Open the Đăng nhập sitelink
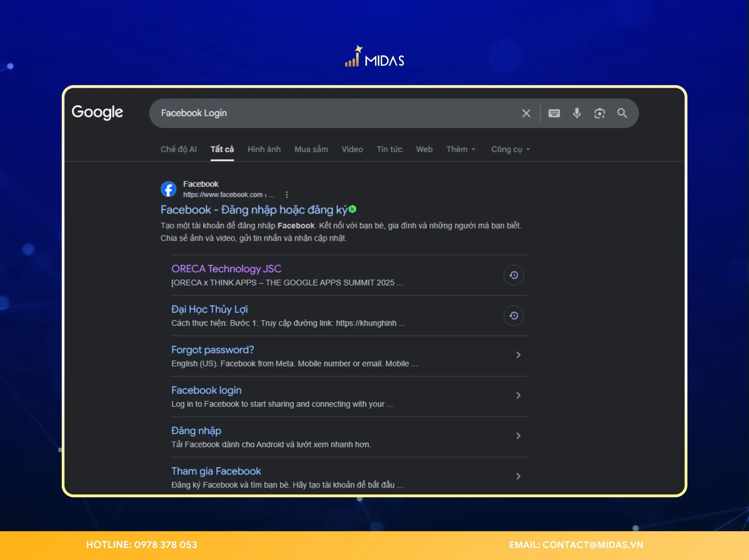 (x=196, y=431)
